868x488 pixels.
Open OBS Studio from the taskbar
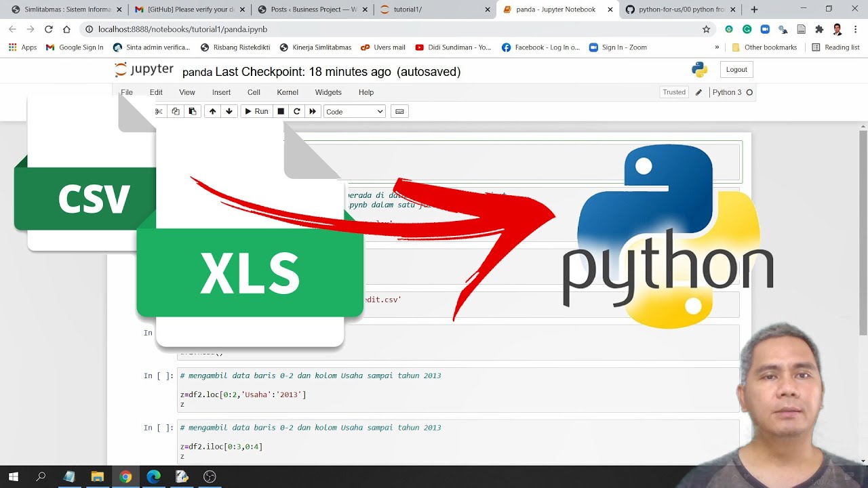coord(210,476)
